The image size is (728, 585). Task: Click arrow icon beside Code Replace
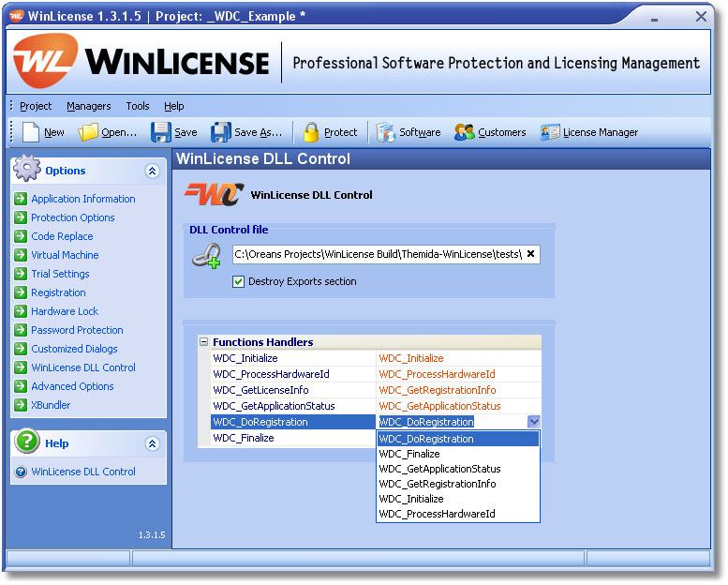(21, 236)
